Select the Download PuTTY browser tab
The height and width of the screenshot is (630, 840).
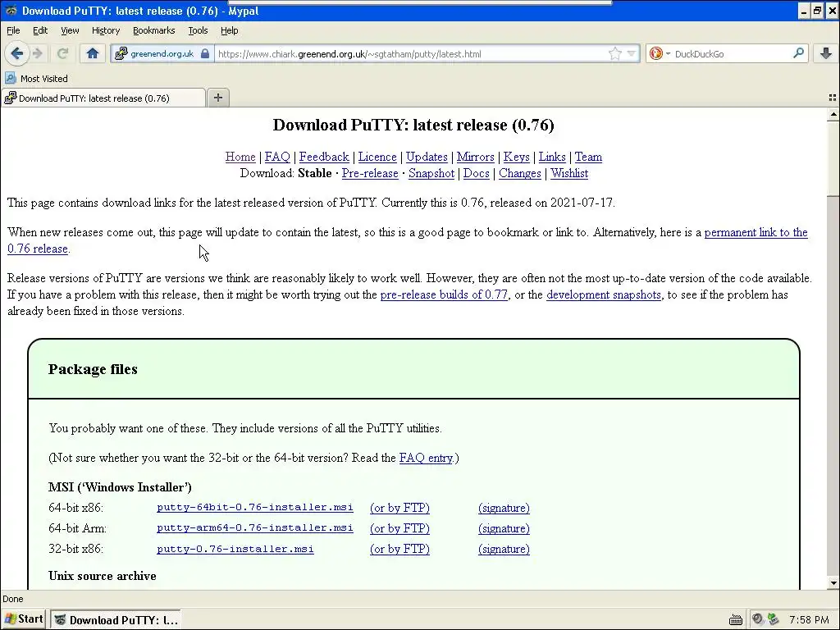click(103, 98)
